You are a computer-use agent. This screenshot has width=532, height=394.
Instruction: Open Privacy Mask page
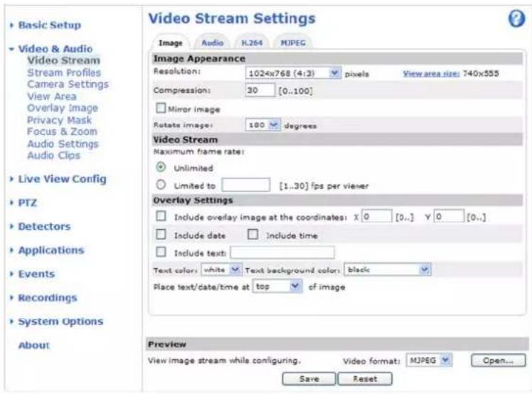point(59,120)
